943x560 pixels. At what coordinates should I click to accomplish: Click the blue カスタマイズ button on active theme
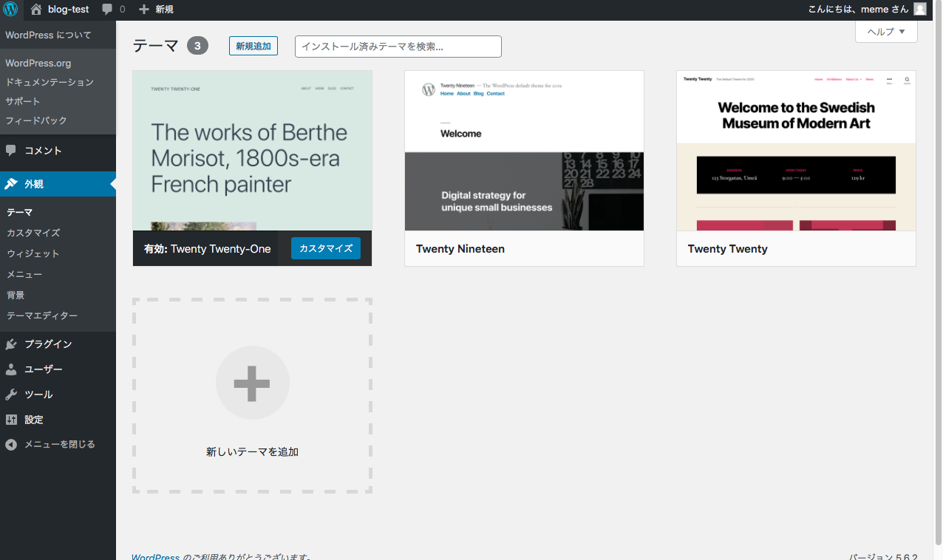pyautogui.click(x=326, y=248)
